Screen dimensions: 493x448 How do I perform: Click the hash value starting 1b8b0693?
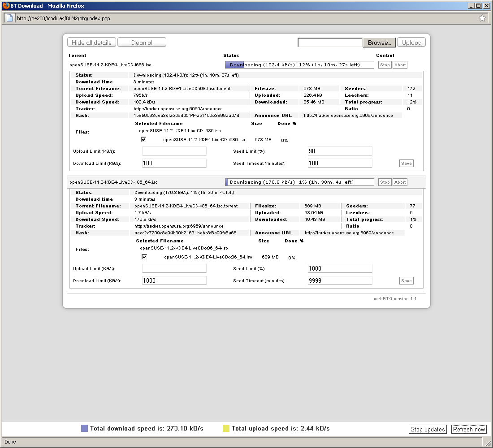[186, 116]
